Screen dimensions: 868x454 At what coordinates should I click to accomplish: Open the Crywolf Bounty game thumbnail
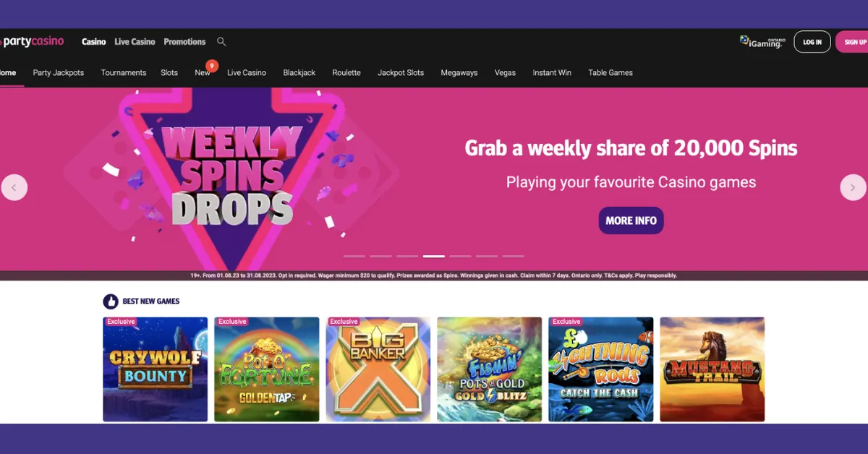pos(156,369)
